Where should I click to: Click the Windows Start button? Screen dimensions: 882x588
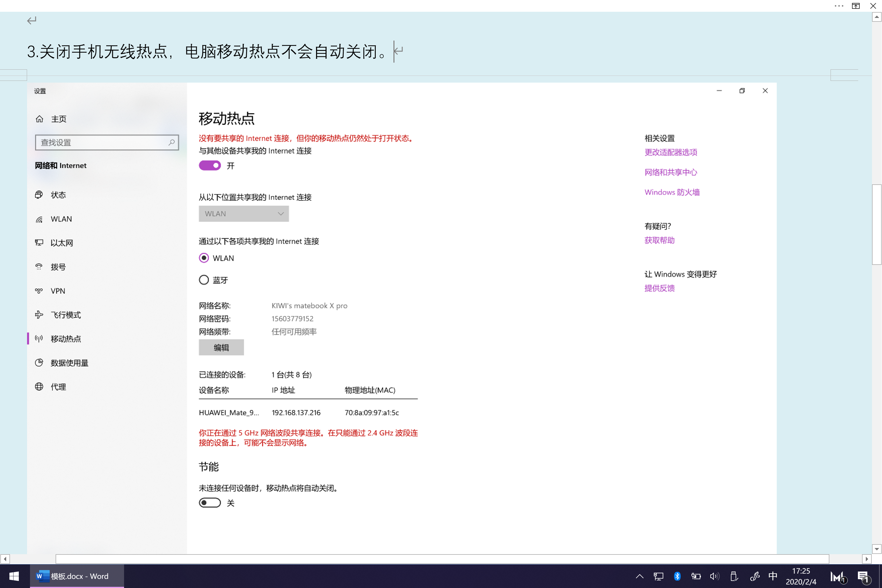(x=14, y=576)
